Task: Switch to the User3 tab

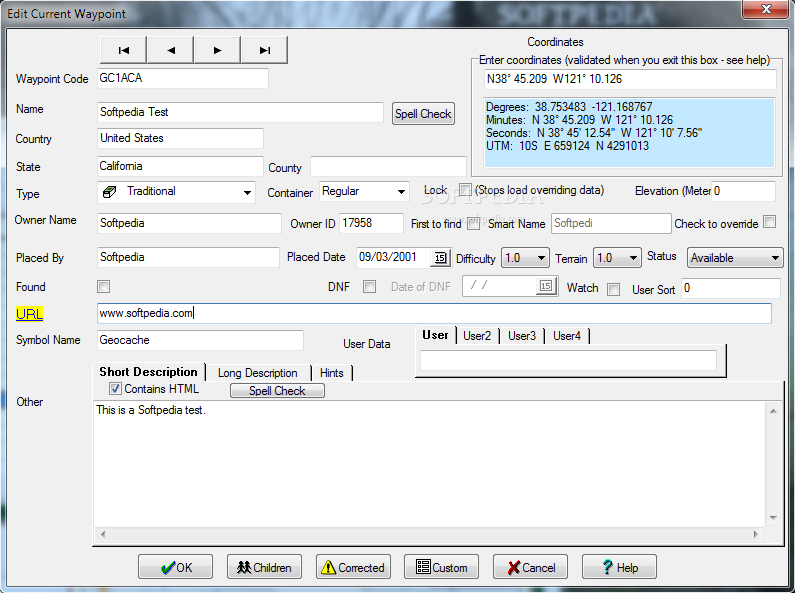Action: pos(522,336)
